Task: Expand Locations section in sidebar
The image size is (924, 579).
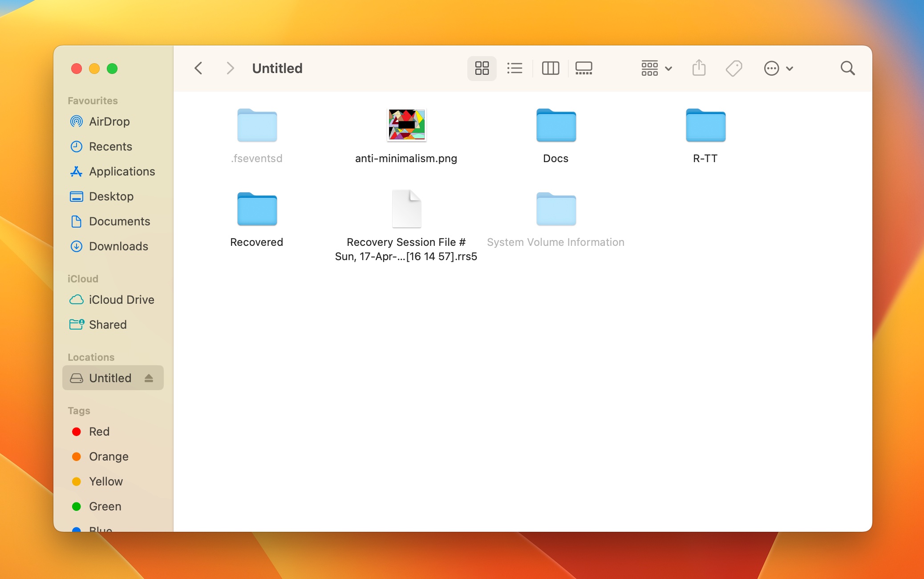Action: tap(90, 357)
